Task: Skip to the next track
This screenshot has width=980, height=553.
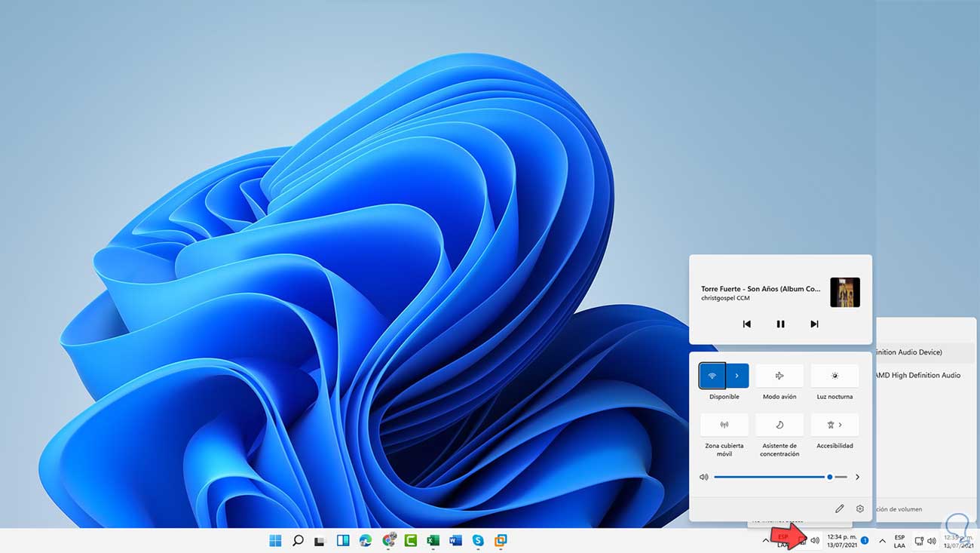Action: coord(814,324)
